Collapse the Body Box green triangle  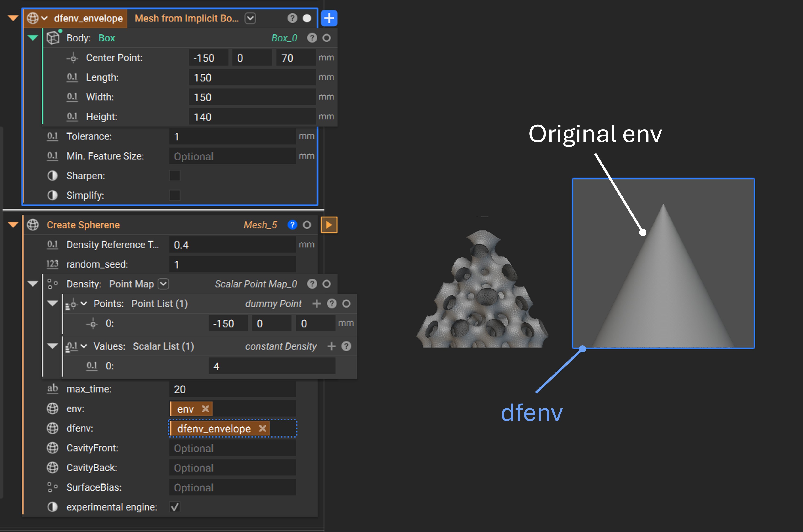click(x=33, y=38)
